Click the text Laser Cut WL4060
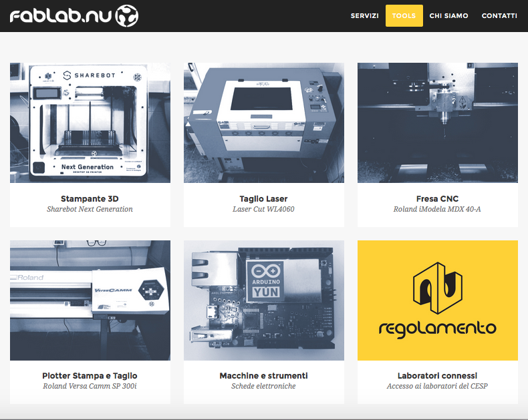This screenshot has height=420, width=528. [263, 209]
